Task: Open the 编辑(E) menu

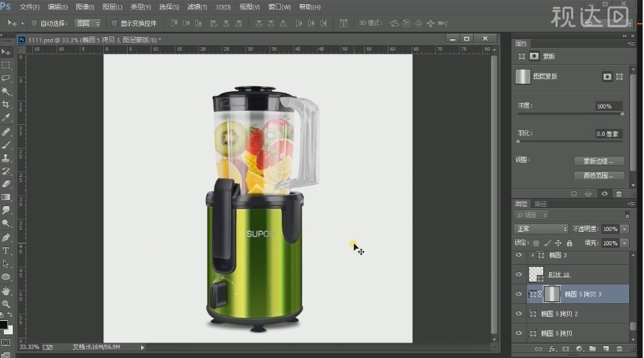Action: pos(57,7)
